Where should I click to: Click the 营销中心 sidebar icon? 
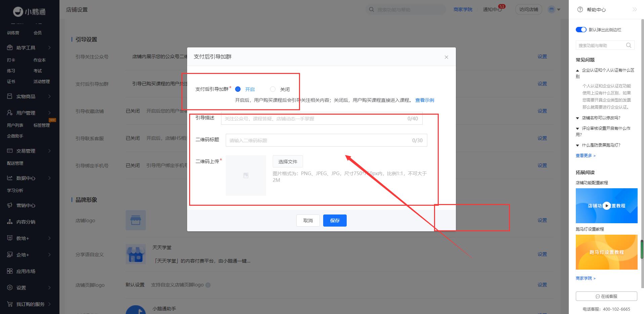pos(10,205)
